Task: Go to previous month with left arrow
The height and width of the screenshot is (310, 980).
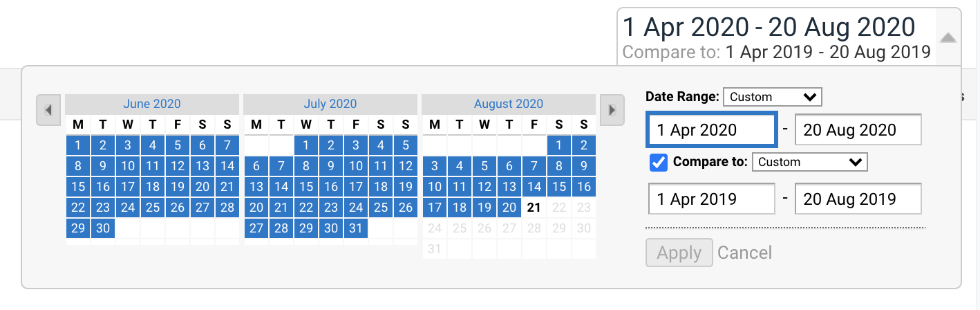Action: pos(48,110)
